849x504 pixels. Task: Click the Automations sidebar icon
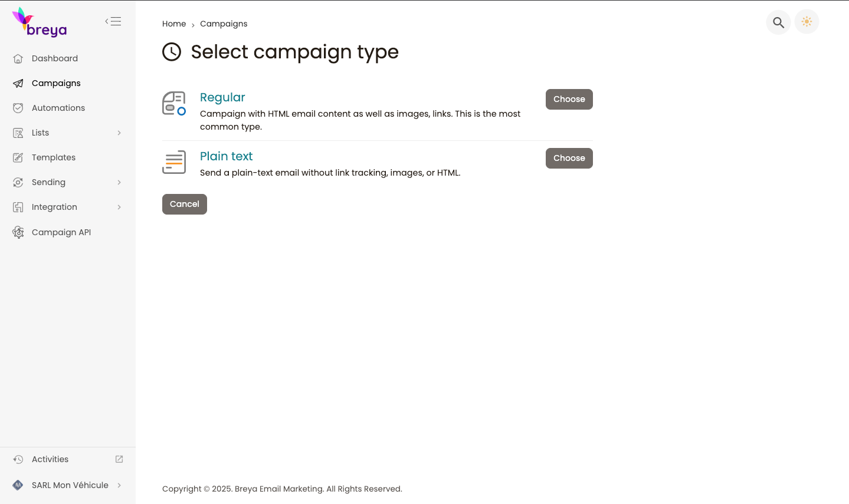[x=18, y=108]
